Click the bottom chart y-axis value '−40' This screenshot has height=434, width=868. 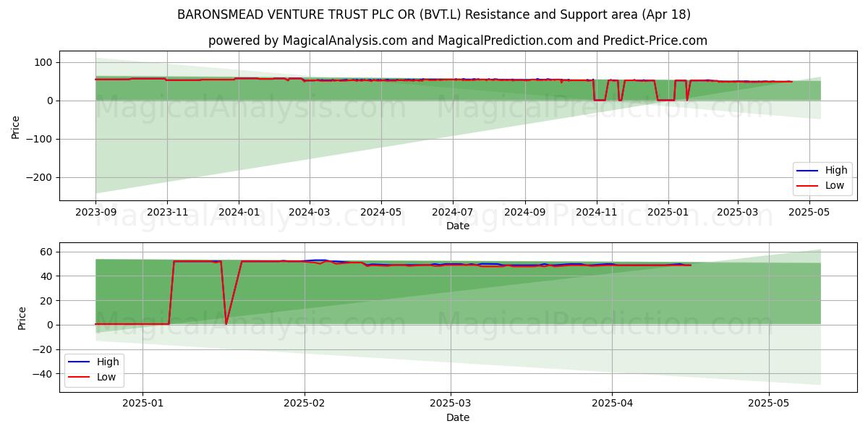[43, 375]
